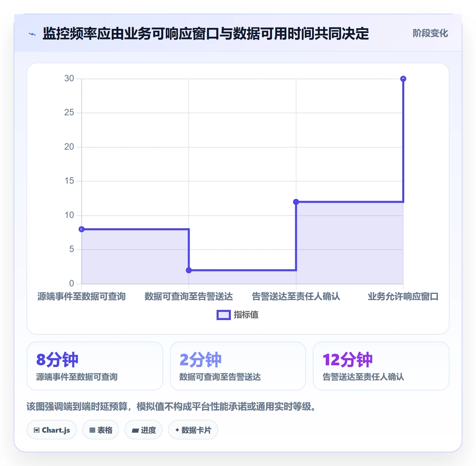Click the y-axis value 0
Screen dimensions: 476x466
point(71,284)
